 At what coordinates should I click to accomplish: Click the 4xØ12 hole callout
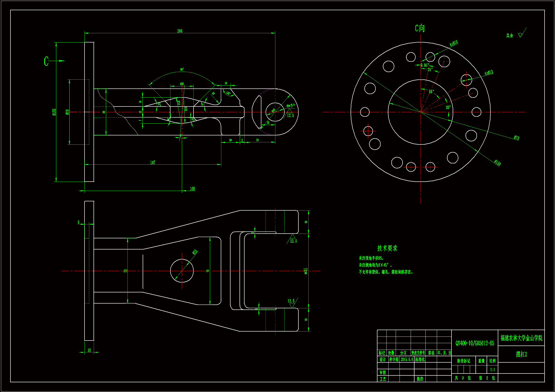pos(489,73)
